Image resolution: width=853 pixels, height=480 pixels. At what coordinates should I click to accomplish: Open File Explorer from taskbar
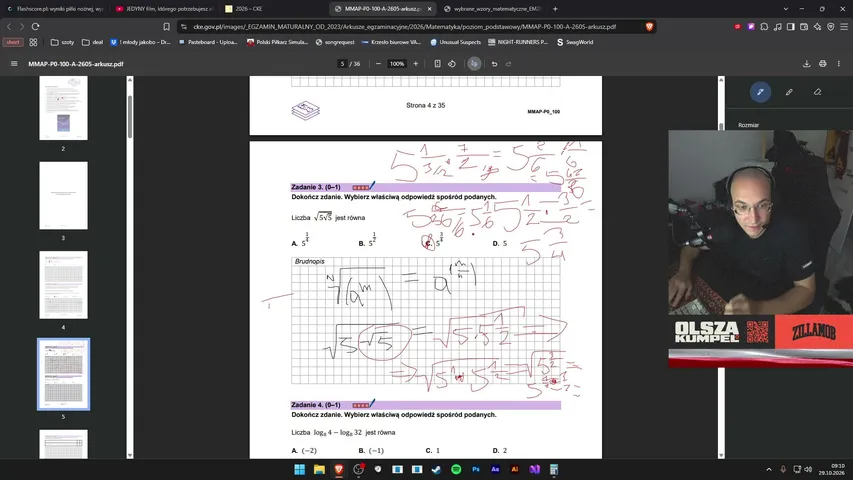319,469
